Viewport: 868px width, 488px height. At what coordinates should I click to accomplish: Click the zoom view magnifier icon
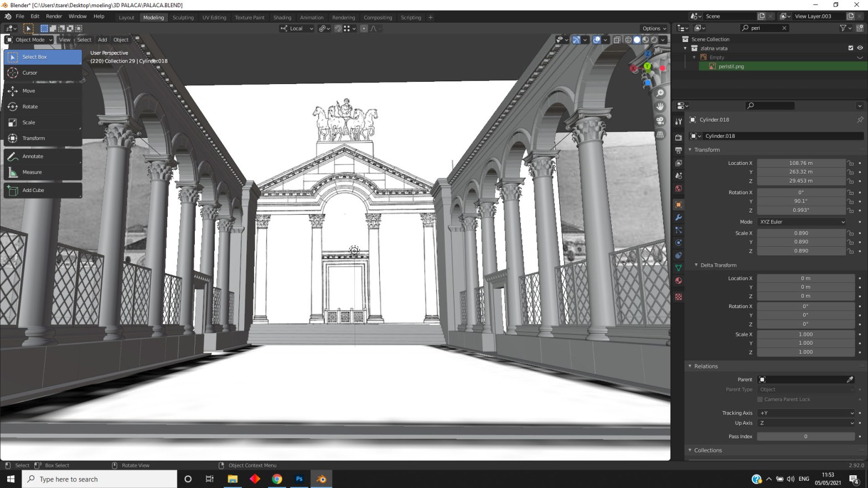point(660,93)
